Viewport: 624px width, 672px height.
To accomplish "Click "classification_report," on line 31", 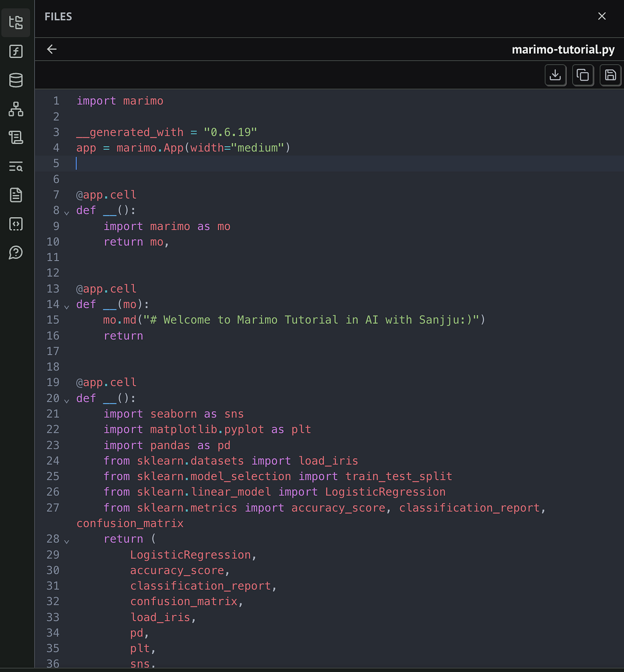I will pyautogui.click(x=204, y=586).
